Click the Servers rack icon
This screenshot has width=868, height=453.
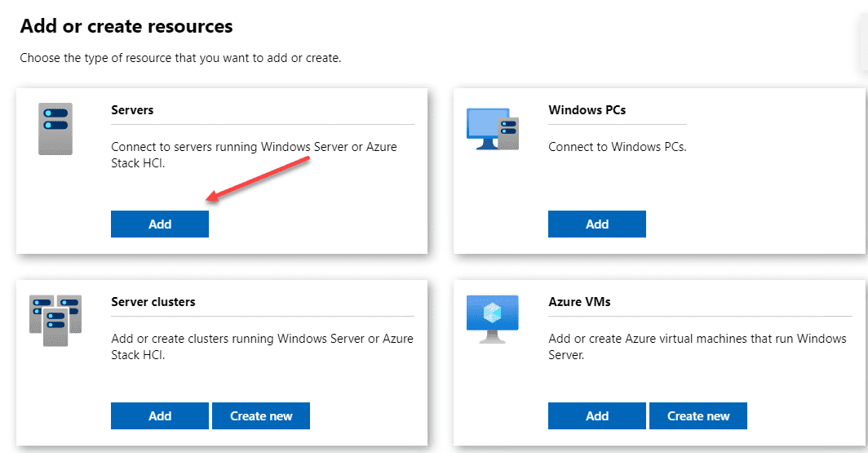pos(55,129)
